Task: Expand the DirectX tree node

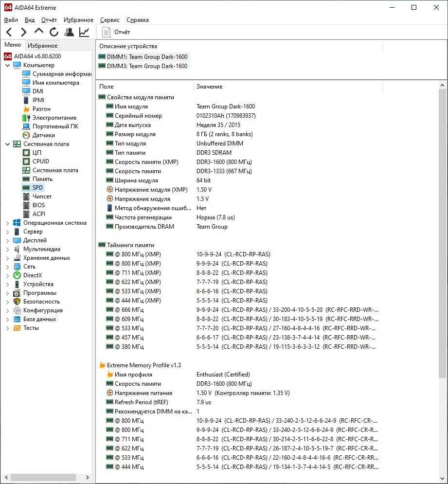Action: point(7,275)
